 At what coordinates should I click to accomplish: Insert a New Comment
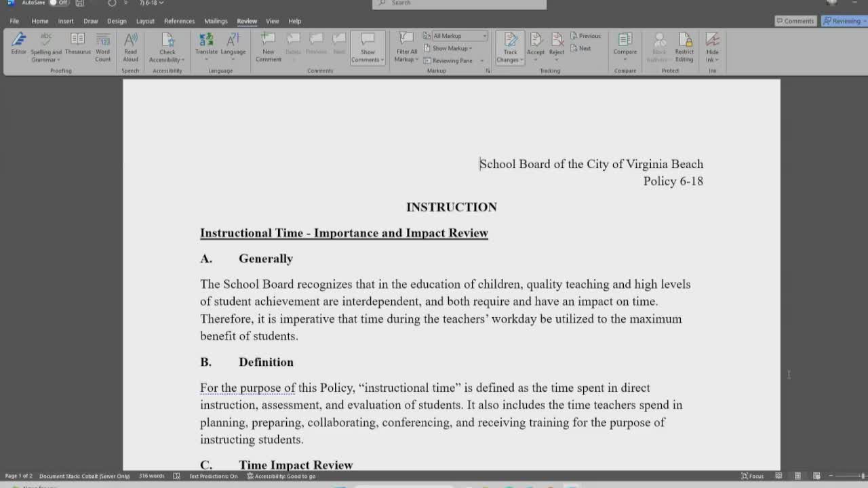[x=268, y=46]
